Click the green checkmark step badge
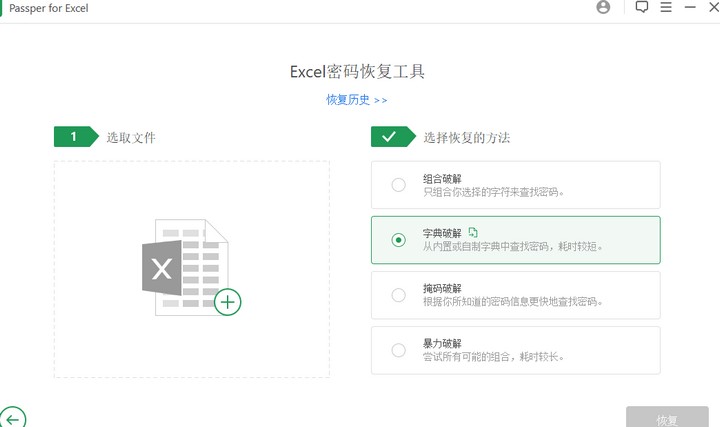720x427 pixels. click(390, 137)
